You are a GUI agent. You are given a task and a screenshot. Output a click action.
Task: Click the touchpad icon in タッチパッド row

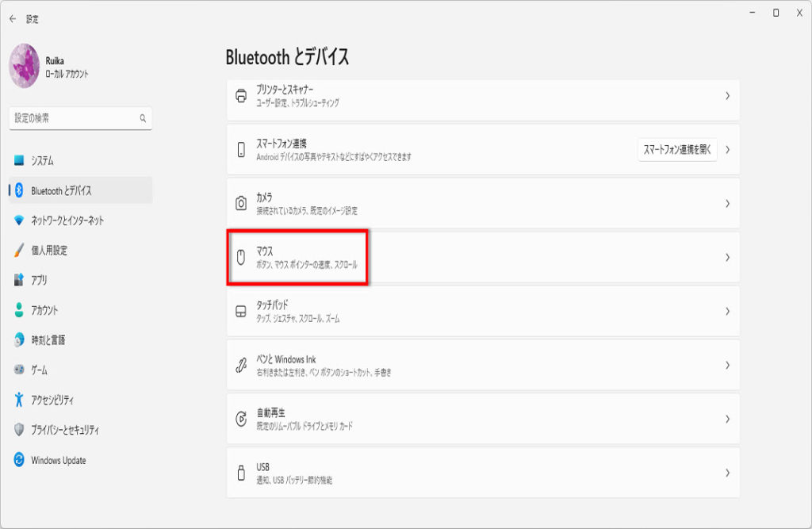[241, 311]
